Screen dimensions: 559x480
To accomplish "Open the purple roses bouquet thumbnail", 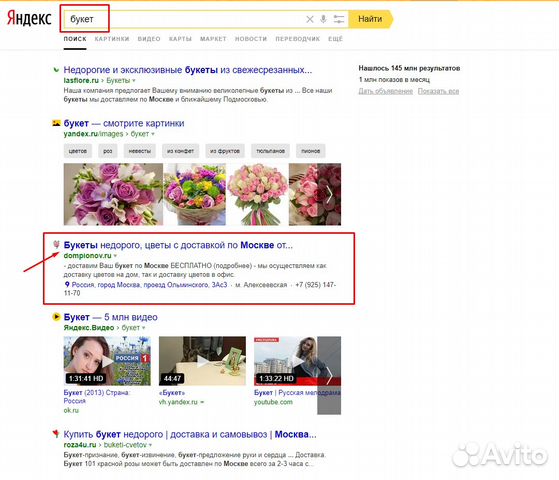I will pyautogui.click(x=113, y=194).
